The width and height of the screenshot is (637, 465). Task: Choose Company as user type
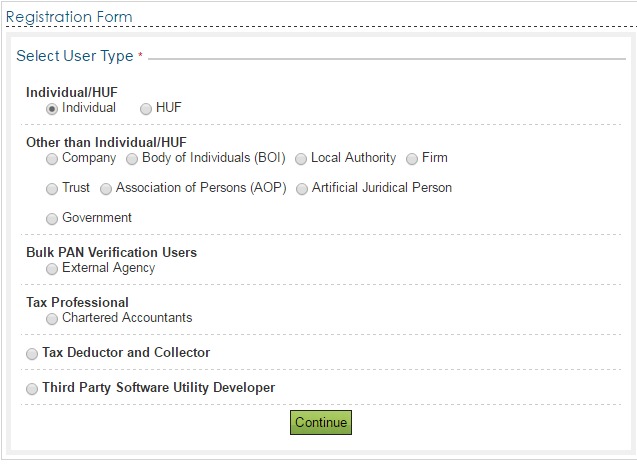[52, 159]
